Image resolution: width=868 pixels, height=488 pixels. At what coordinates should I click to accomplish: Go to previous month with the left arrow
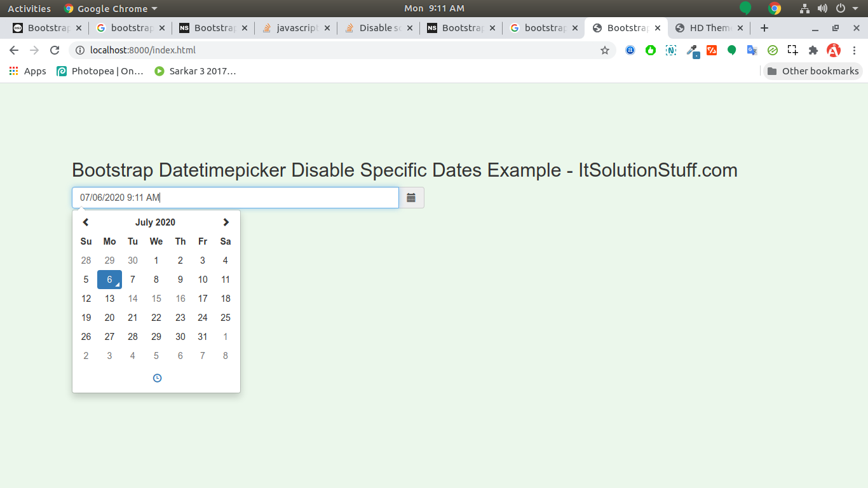(x=86, y=222)
